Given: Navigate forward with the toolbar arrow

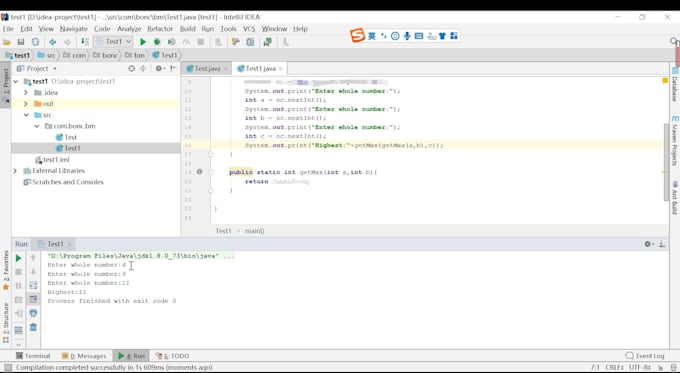Looking at the screenshot, I should (67, 42).
